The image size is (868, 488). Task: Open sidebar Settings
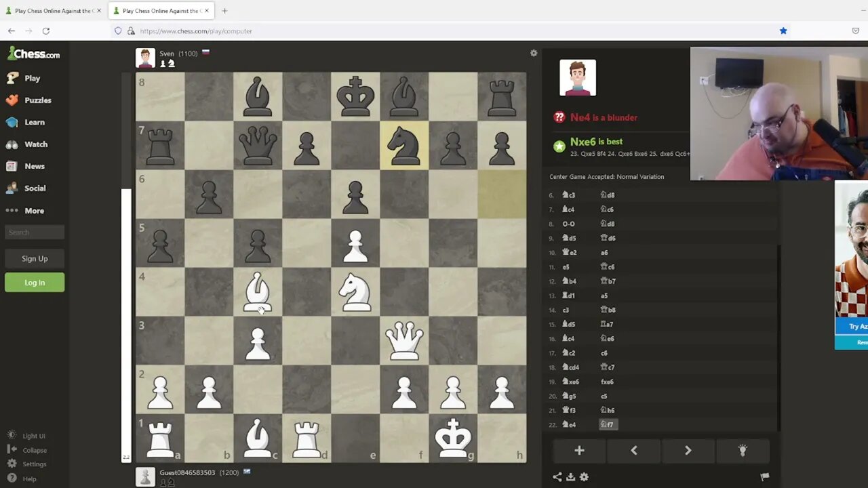pyautogui.click(x=28, y=464)
